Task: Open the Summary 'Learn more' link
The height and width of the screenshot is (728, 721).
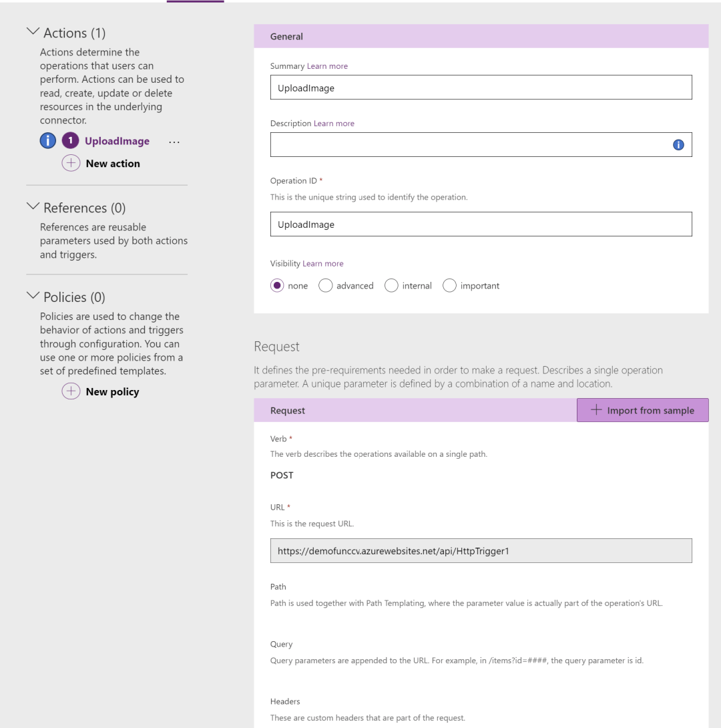Action: tap(327, 66)
